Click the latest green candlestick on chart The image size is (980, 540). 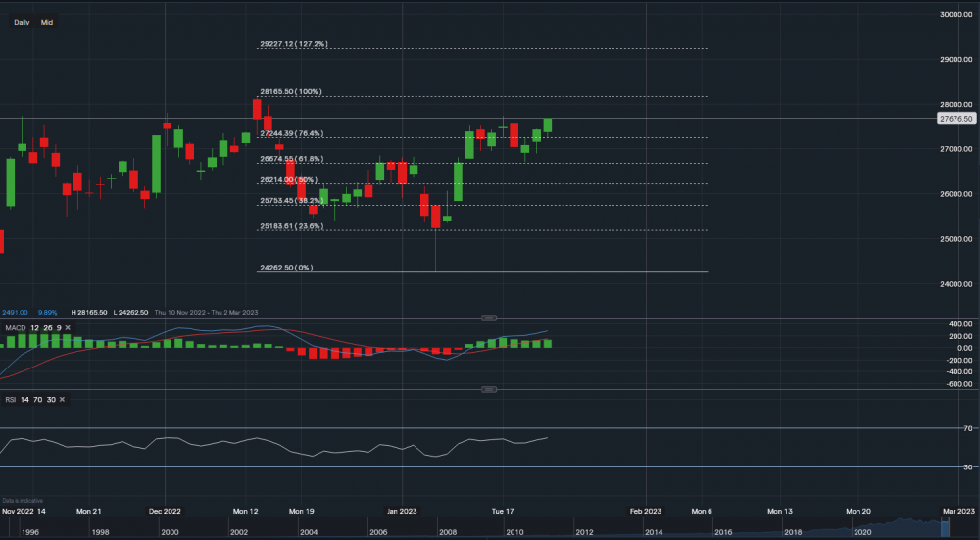(548, 124)
